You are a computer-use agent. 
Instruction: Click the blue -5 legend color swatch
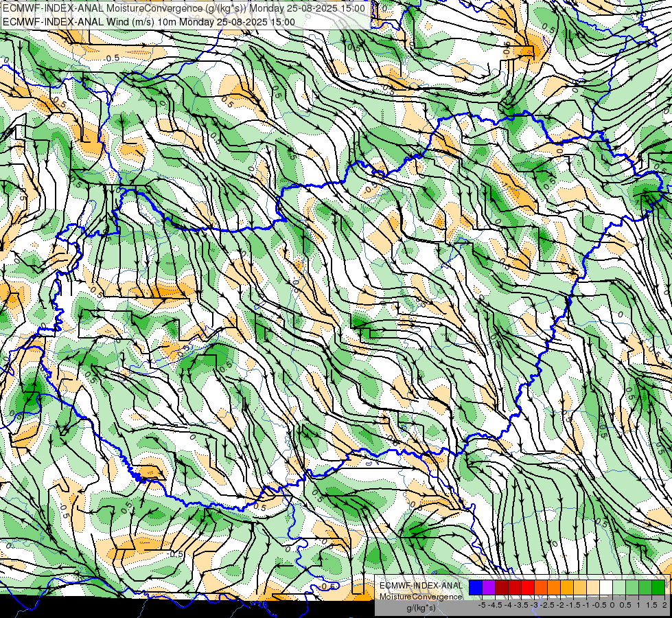476,587
